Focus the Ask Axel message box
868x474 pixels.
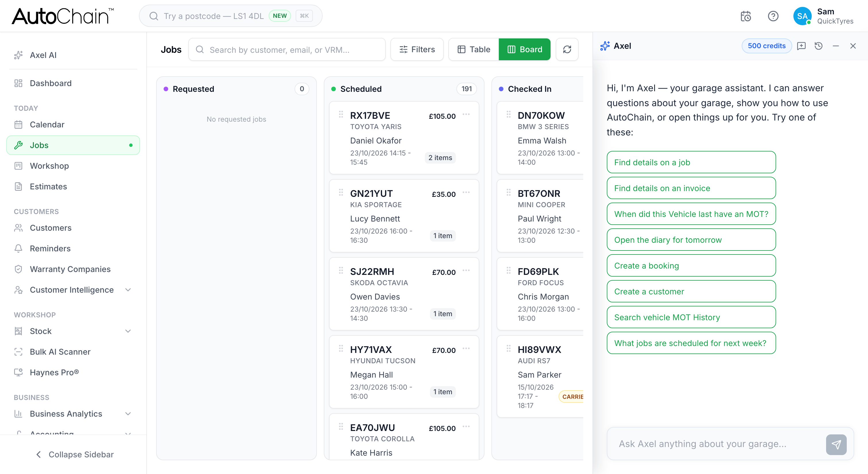[718, 444]
